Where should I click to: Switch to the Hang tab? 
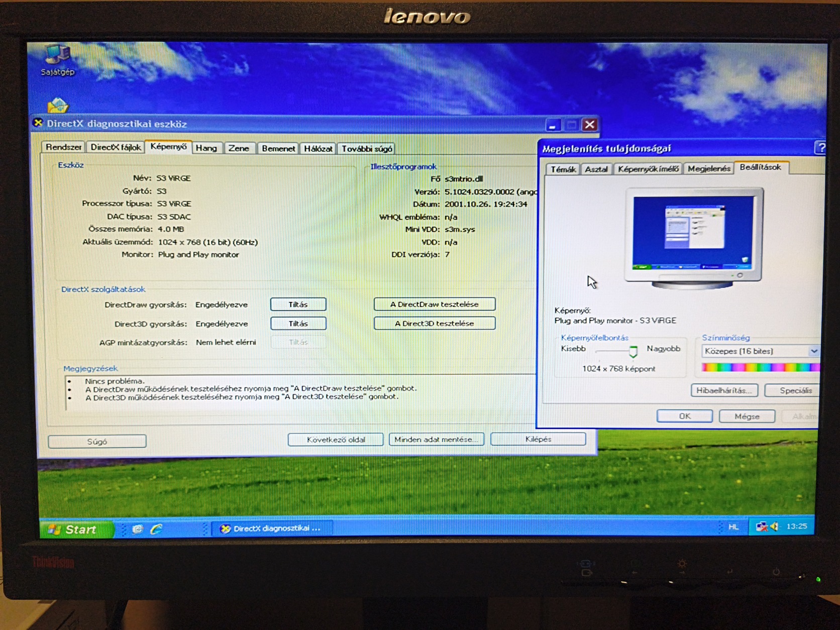(206, 148)
